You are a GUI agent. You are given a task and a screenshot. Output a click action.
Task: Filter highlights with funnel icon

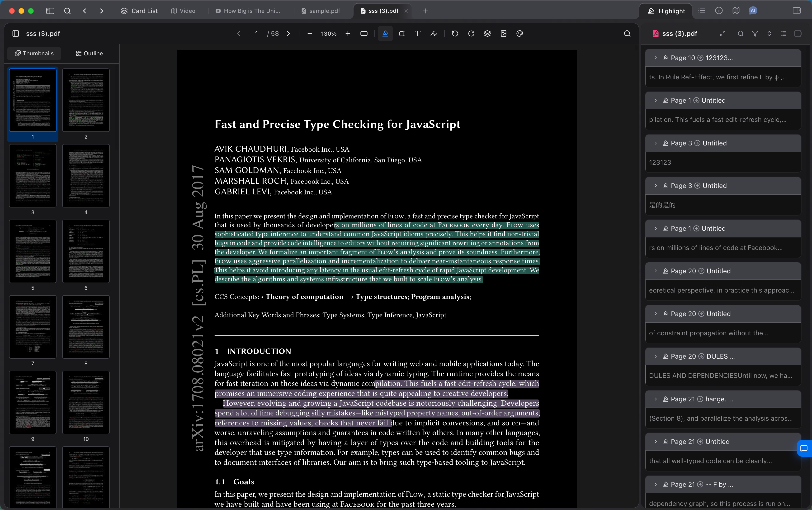(755, 34)
